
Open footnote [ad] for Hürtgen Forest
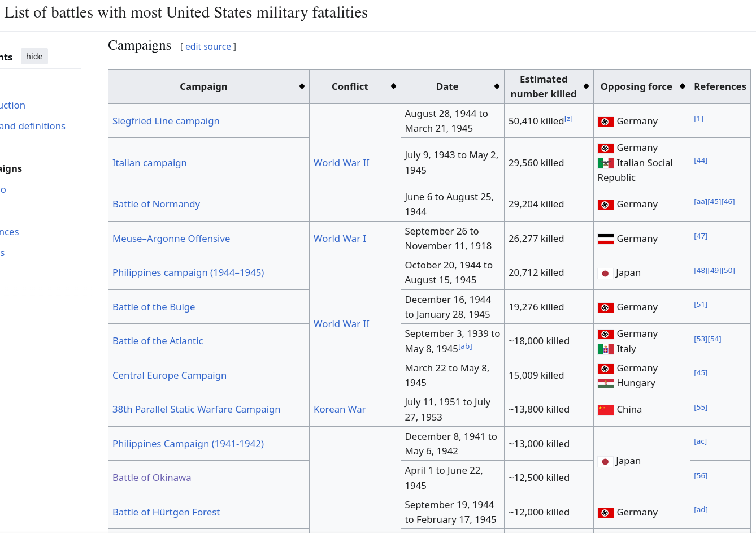(x=701, y=510)
